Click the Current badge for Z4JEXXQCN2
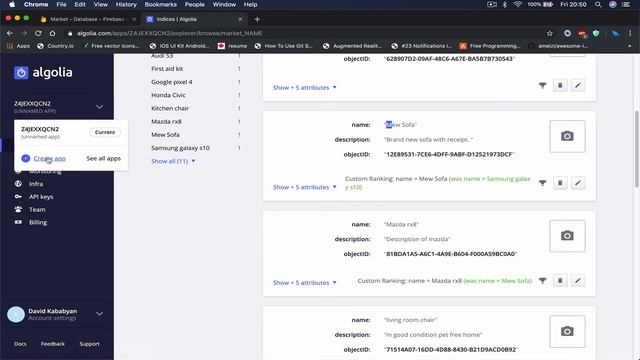Screen dimensions: 640x360 [x=105, y=132]
